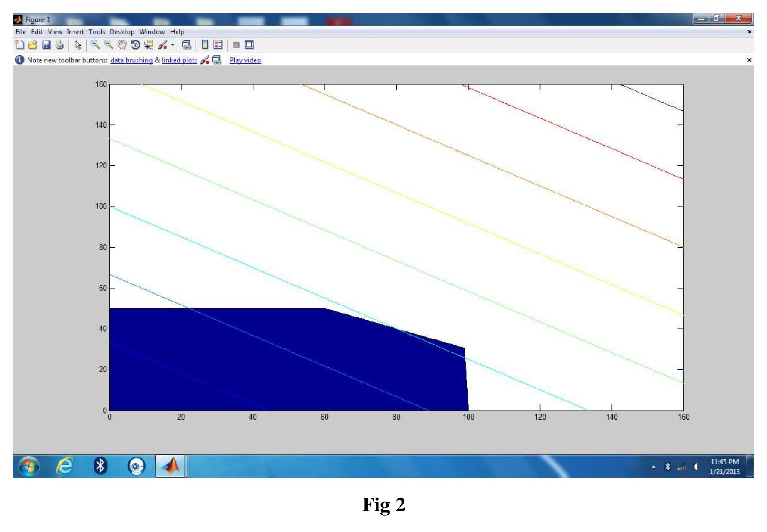767x532 pixels.
Task: Show hidden tray icons arrow
Action: 654,467
